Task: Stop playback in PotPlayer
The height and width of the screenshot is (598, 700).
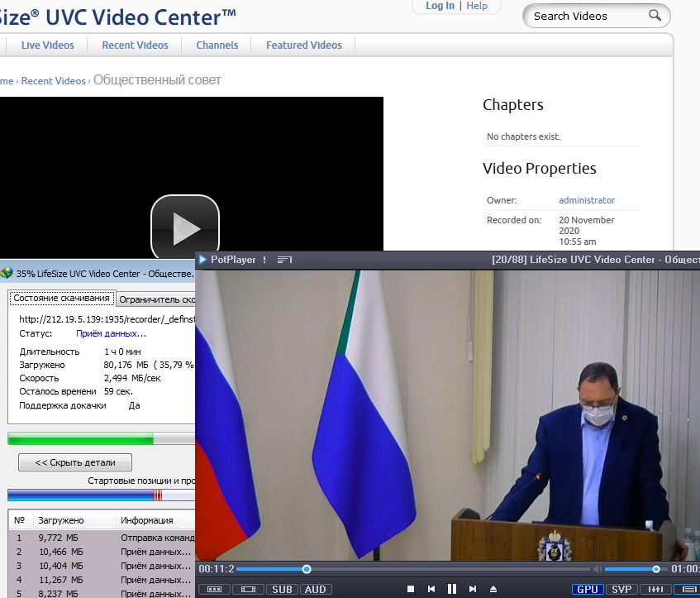Action: pyautogui.click(x=411, y=589)
